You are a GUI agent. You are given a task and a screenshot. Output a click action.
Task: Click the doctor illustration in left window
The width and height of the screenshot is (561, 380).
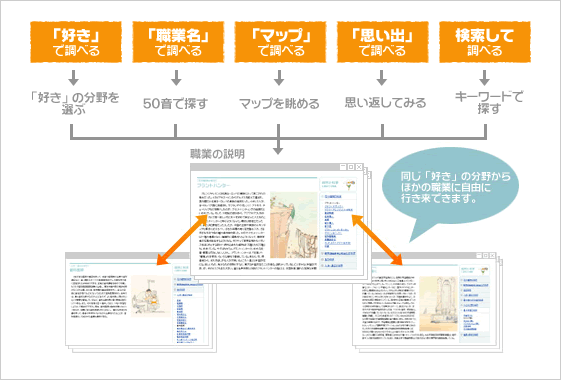tap(151, 296)
